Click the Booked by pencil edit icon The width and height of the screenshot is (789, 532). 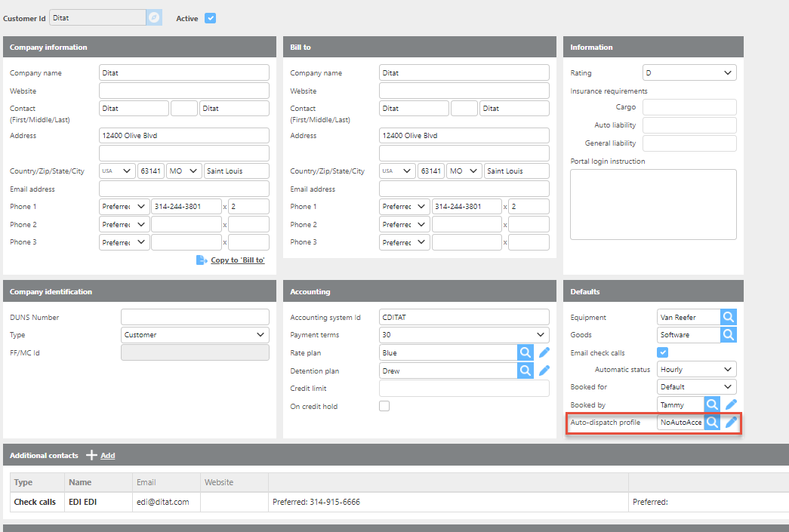point(731,405)
